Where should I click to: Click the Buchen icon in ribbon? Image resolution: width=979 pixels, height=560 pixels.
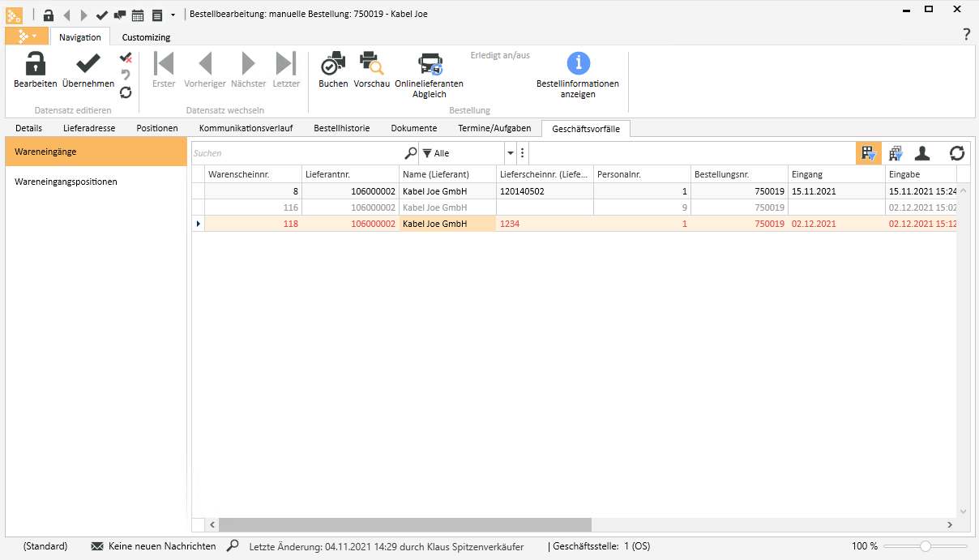(333, 65)
